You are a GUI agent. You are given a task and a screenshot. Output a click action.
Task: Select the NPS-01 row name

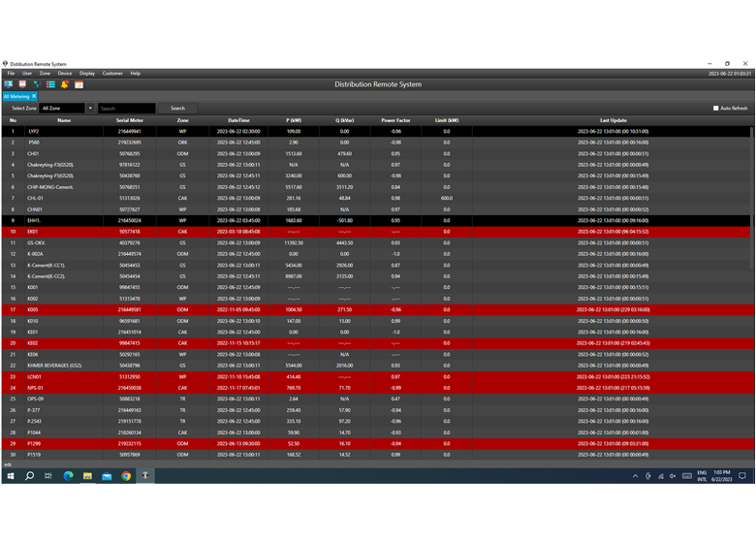(x=35, y=388)
